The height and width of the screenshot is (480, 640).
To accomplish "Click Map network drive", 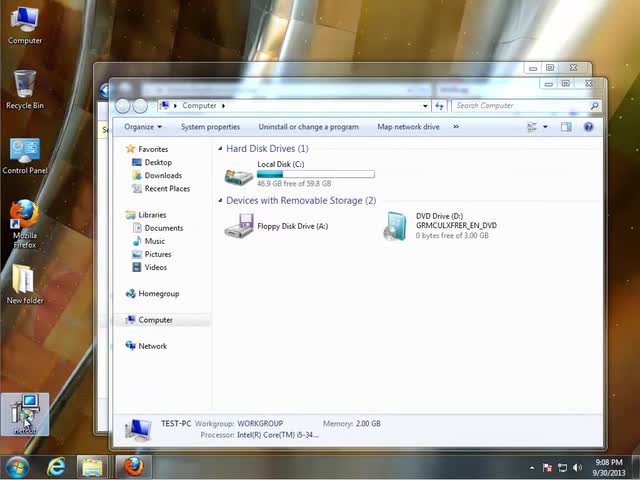I will [x=409, y=127].
